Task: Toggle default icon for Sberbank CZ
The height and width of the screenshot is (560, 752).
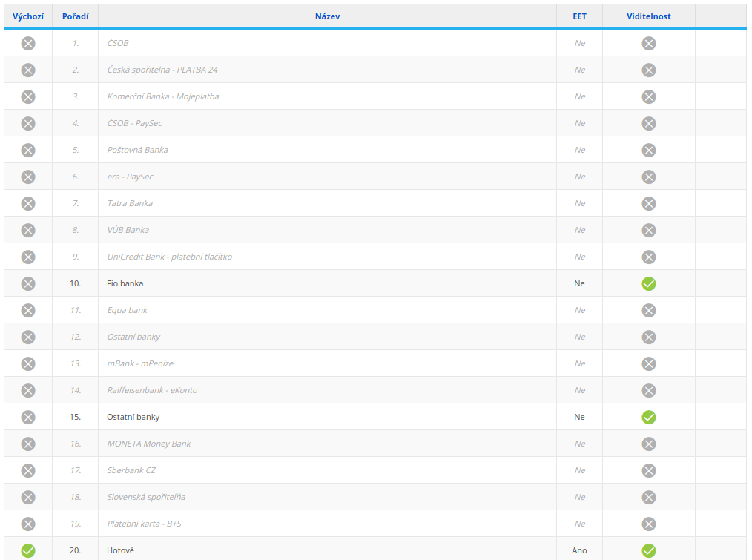Action: tap(28, 471)
